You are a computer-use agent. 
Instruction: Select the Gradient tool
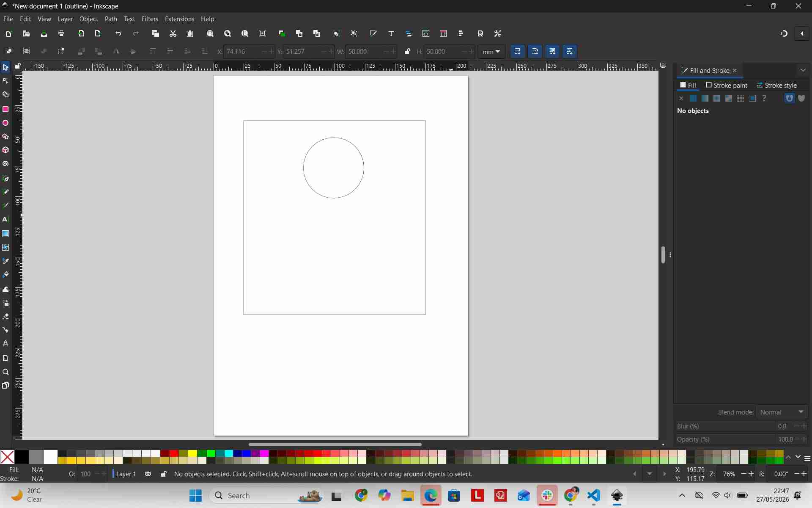(5, 234)
